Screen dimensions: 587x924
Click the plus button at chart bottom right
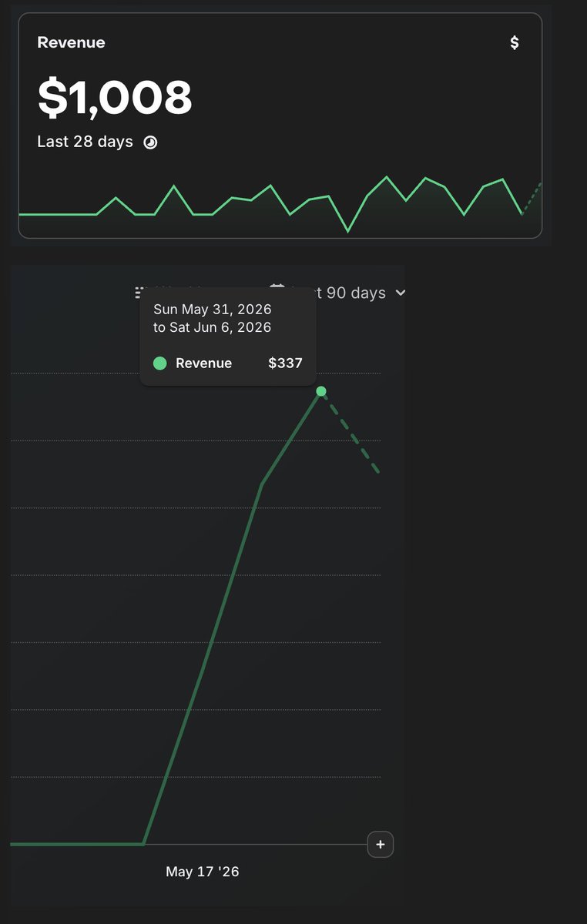coord(381,845)
